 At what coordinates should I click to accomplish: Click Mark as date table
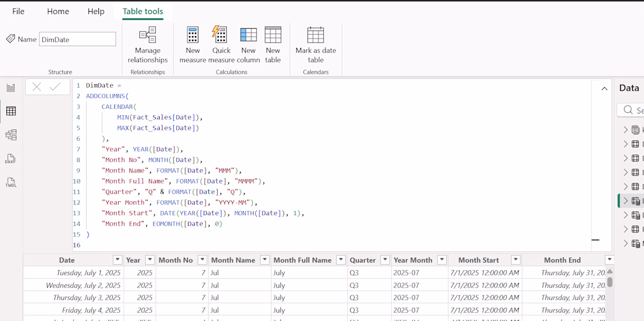pos(316,44)
